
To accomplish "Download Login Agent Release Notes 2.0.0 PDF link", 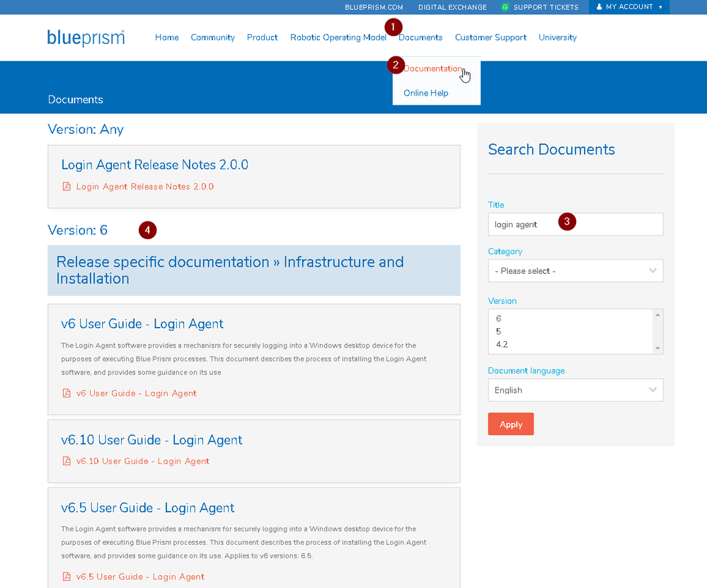I will (145, 187).
